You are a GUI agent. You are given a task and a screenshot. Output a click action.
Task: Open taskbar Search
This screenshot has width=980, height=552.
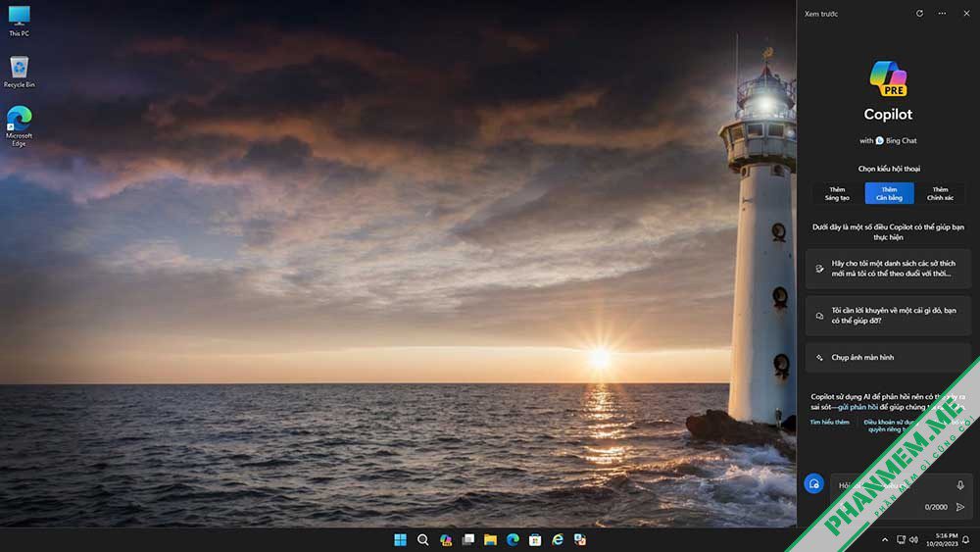[422, 539]
